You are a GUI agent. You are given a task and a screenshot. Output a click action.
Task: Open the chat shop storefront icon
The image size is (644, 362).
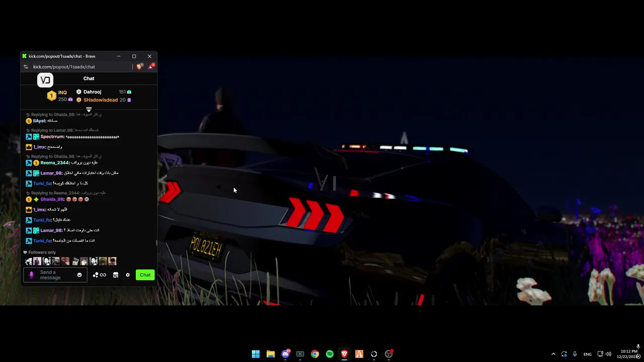pos(115,275)
